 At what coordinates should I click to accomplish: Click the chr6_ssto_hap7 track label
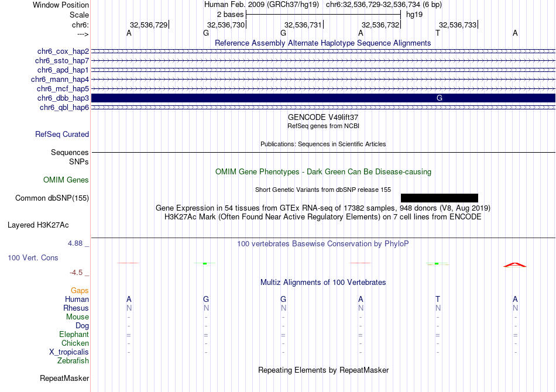pos(62,61)
